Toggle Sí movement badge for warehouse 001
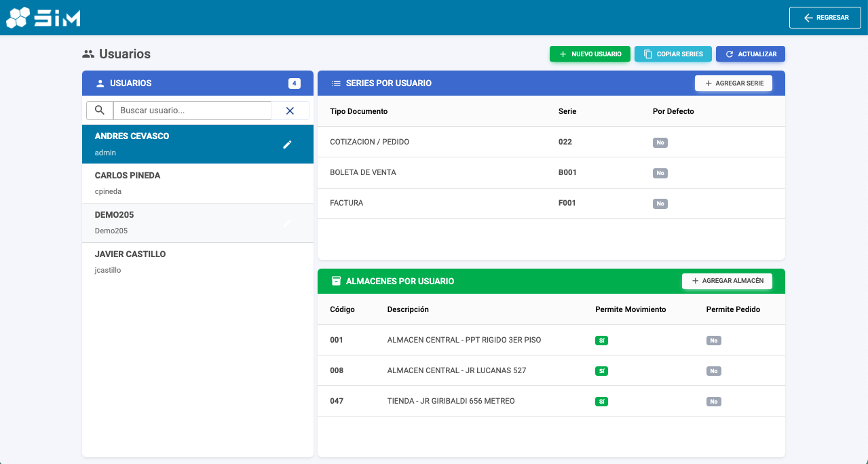868x464 pixels. (601, 341)
